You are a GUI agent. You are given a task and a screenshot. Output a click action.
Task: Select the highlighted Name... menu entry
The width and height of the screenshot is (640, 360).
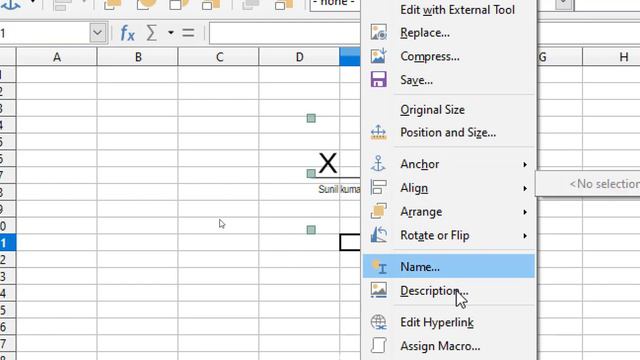coord(449,267)
